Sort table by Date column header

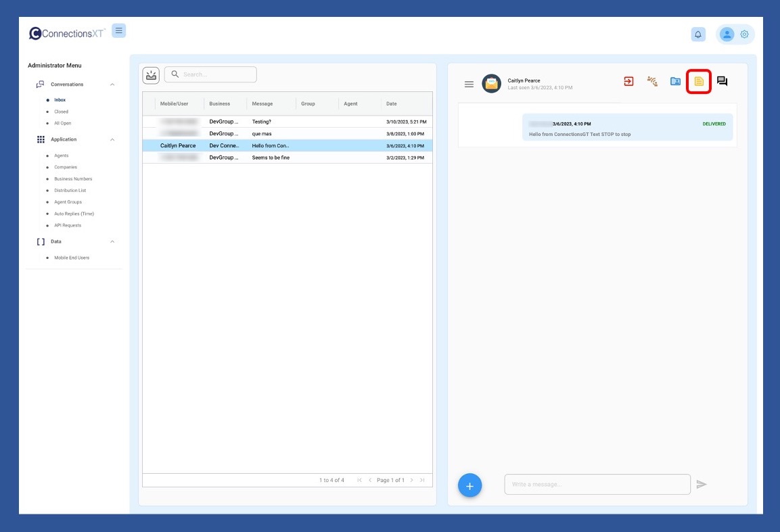392,104
